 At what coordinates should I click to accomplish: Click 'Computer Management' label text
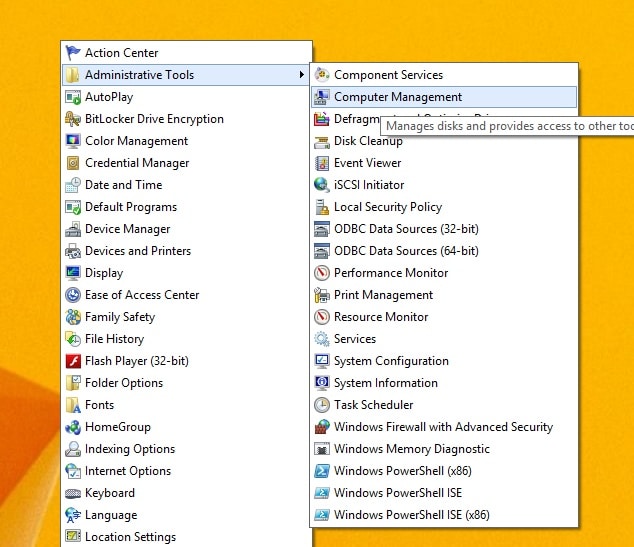(398, 97)
